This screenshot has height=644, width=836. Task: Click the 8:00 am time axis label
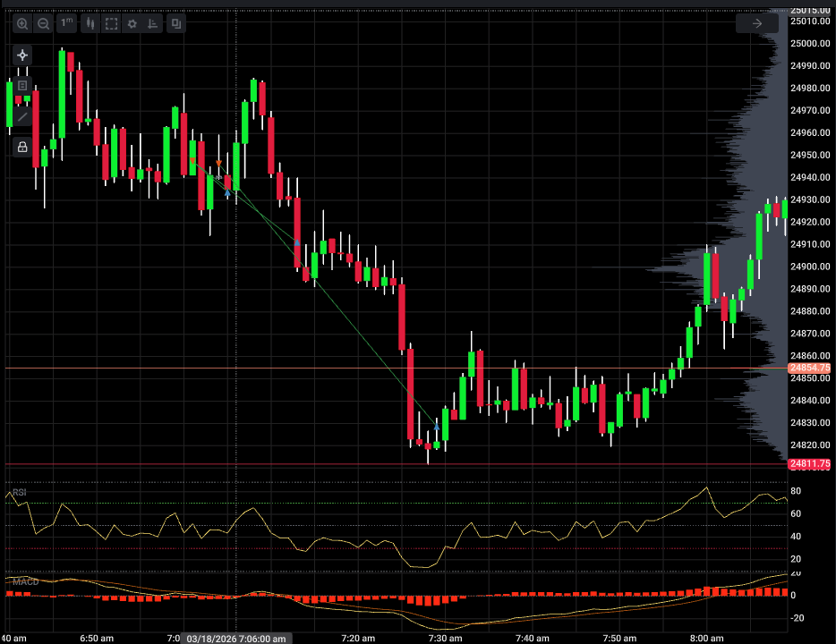706,638
